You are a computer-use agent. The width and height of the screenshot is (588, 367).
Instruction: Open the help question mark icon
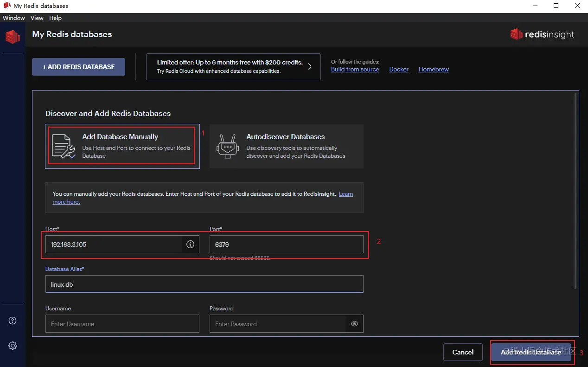(13, 321)
